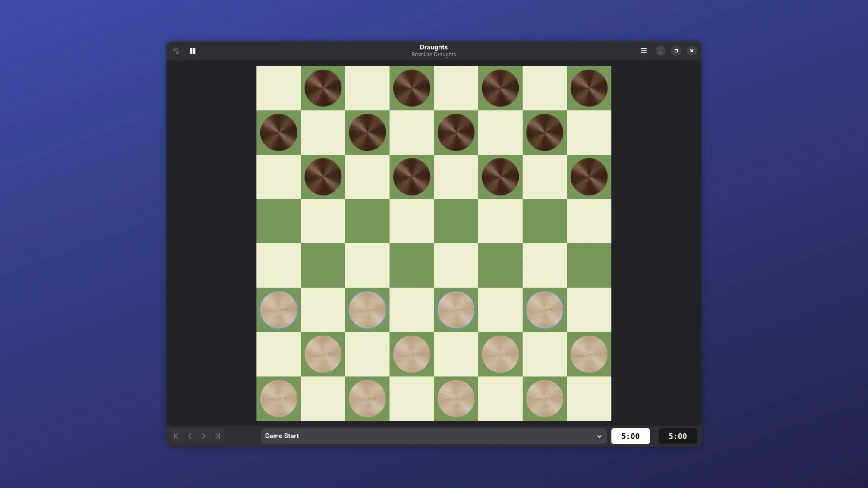
Task: Click the dropdown chevron in the move list
Action: tap(599, 436)
